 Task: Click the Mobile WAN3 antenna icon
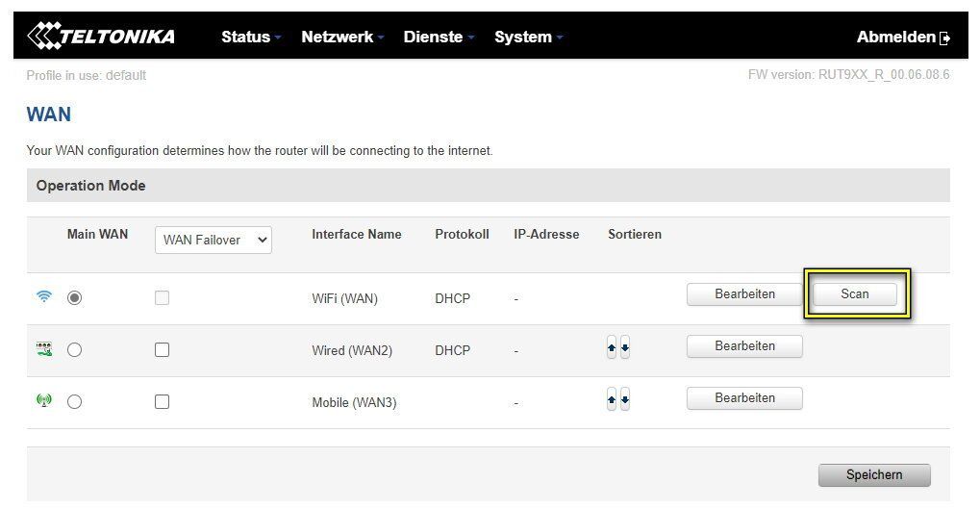tap(44, 401)
